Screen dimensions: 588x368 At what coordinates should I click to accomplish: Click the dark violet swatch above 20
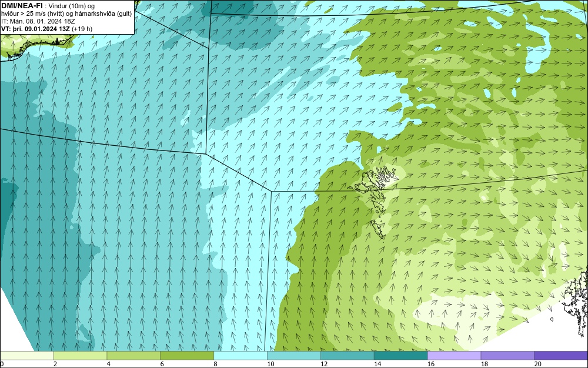pyautogui.click(x=561, y=356)
